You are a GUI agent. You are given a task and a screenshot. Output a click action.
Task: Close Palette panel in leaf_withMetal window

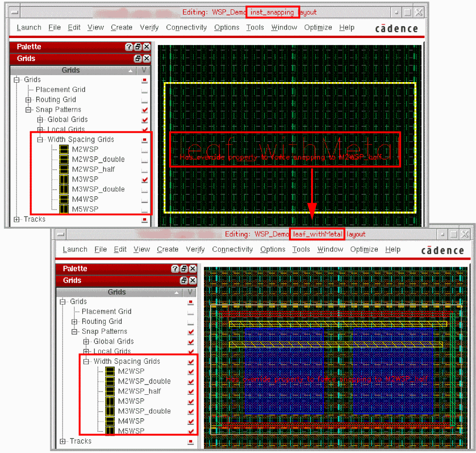193,269
